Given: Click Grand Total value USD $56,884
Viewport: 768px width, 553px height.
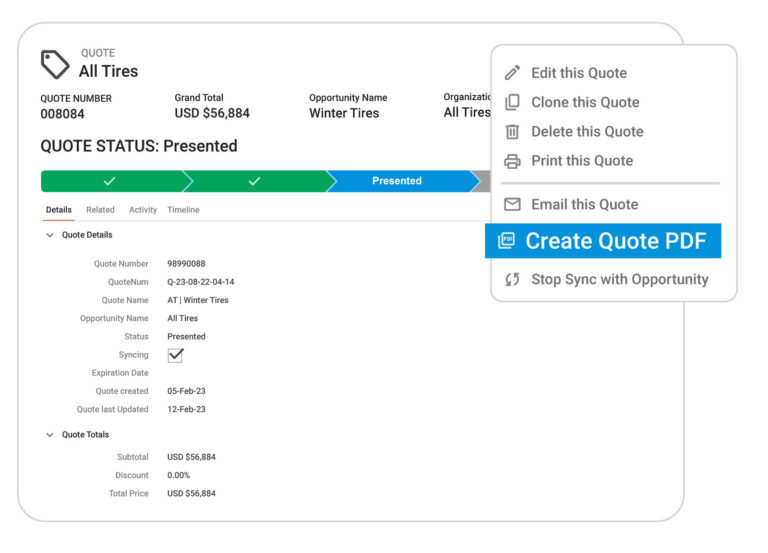Looking at the screenshot, I should 212,113.
